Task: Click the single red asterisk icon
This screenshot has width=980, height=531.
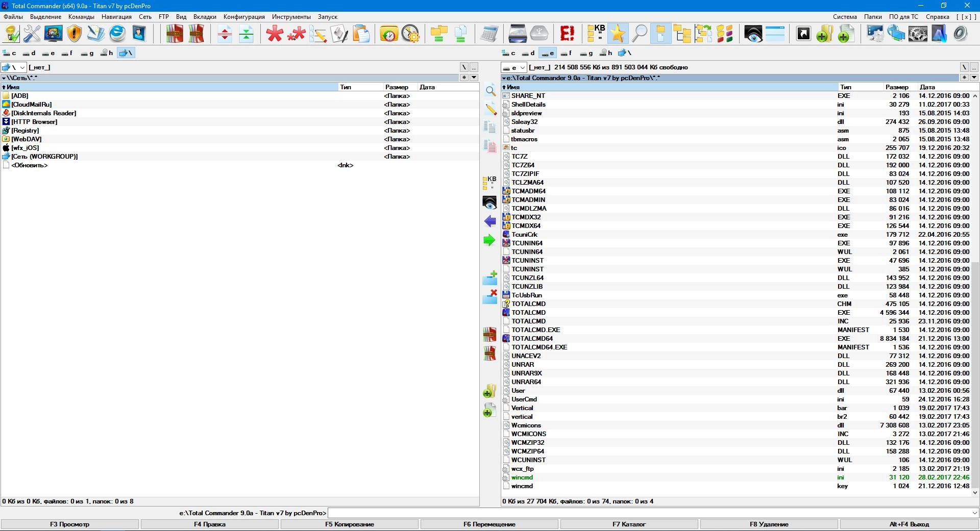Action: click(275, 34)
